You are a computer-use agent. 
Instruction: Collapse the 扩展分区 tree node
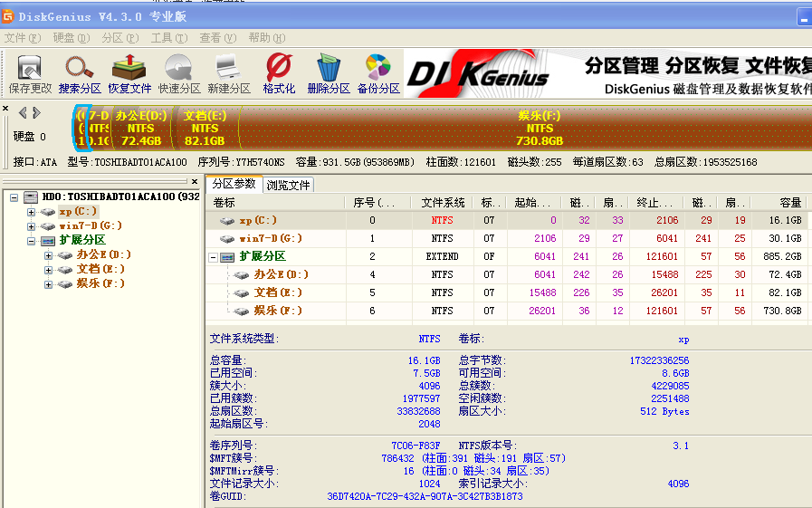click(x=31, y=241)
